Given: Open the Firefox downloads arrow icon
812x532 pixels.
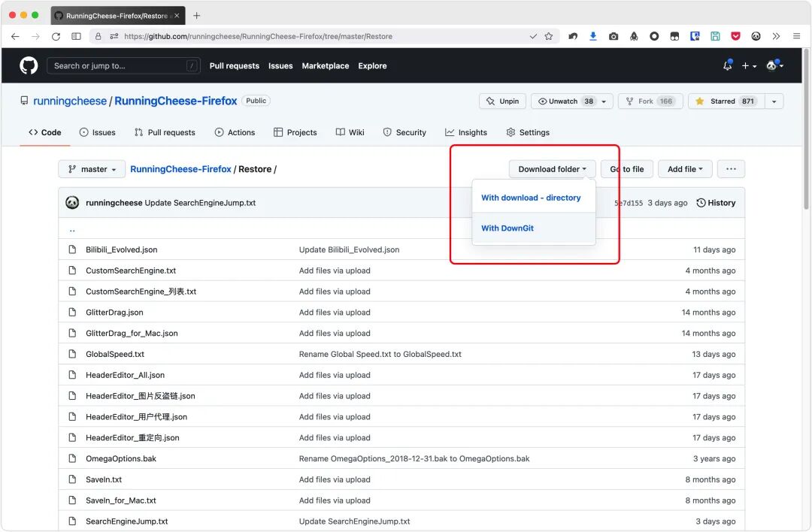Looking at the screenshot, I should click(x=593, y=36).
